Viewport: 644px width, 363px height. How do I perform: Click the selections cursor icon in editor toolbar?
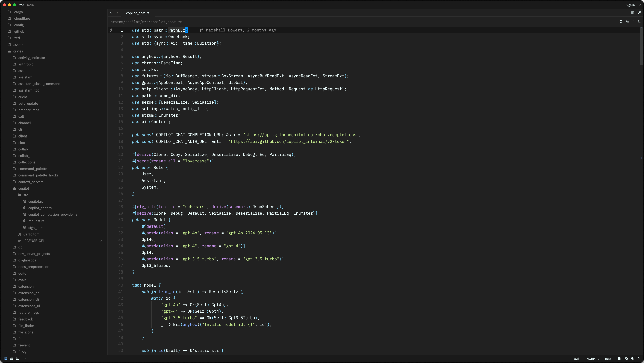pyautogui.click(x=633, y=22)
